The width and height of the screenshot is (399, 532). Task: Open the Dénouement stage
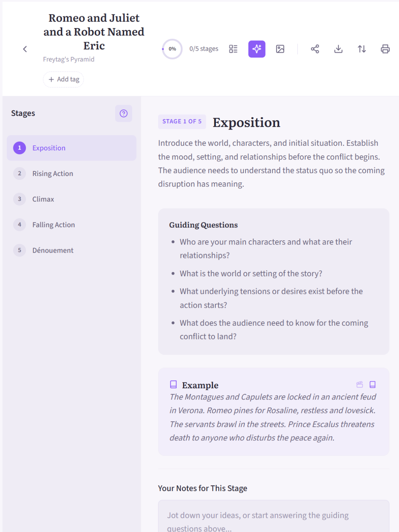(72, 251)
